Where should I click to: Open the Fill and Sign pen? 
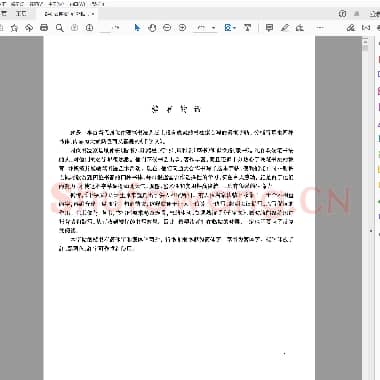point(351,28)
